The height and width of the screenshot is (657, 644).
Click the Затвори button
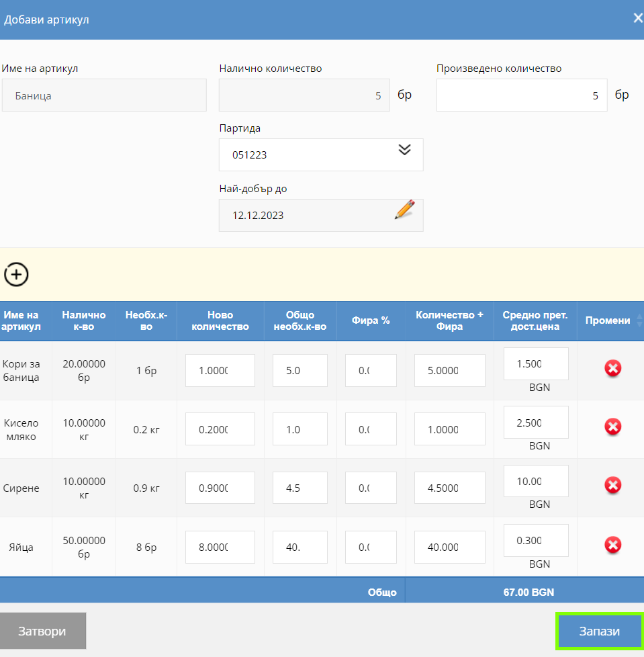tap(43, 631)
